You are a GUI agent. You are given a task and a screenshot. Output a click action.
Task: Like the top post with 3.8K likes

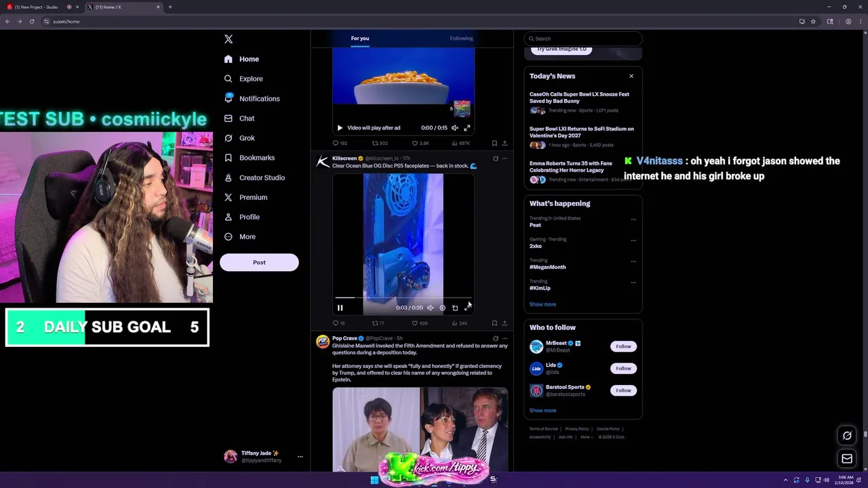pyautogui.click(x=420, y=143)
